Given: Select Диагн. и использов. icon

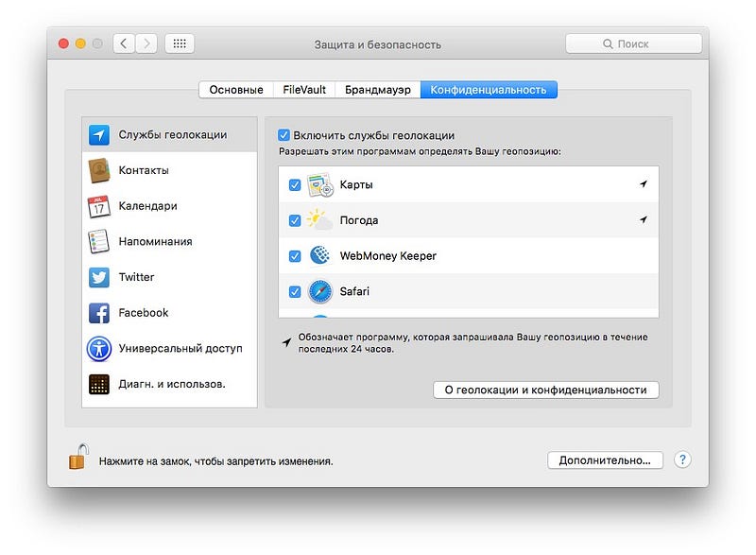Looking at the screenshot, I should click(x=99, y=384).
